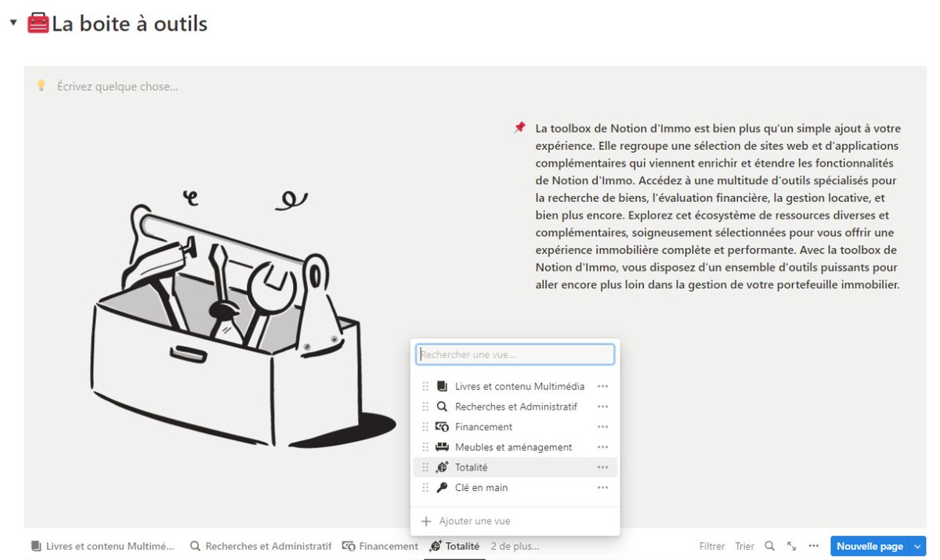Screen dimensions: 940x560
Task: Click the database search magnifier icon
Action: [x=770, y=547]
